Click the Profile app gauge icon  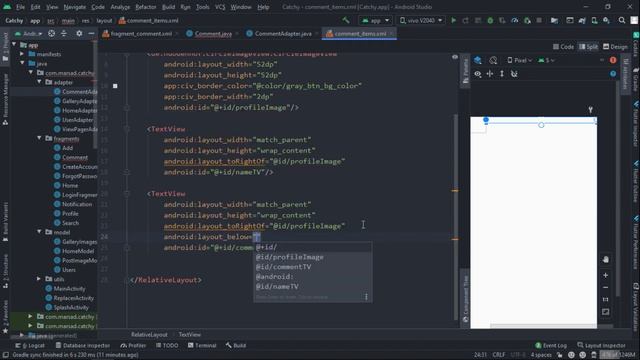[515, 20]
